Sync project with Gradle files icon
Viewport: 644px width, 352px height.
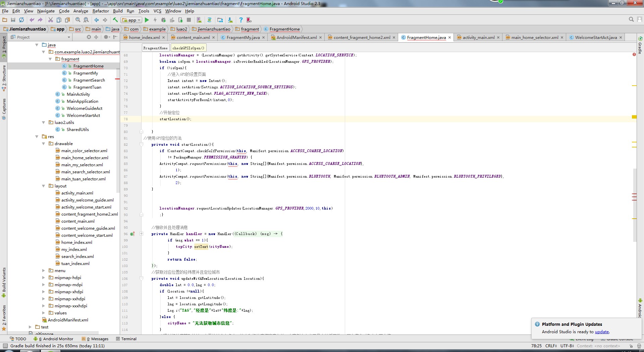click(209, 20)
